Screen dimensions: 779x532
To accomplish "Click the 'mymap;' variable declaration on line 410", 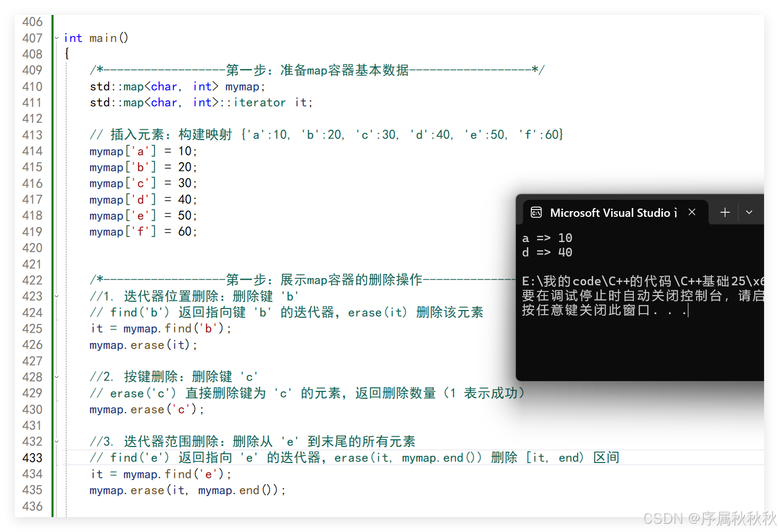I will click(245, 87).
